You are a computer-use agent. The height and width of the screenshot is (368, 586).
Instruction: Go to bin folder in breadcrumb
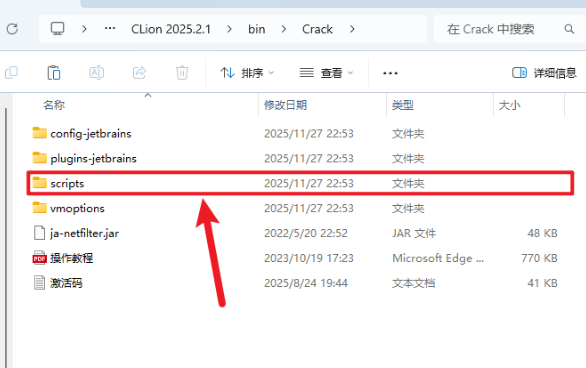click(257, 29)
